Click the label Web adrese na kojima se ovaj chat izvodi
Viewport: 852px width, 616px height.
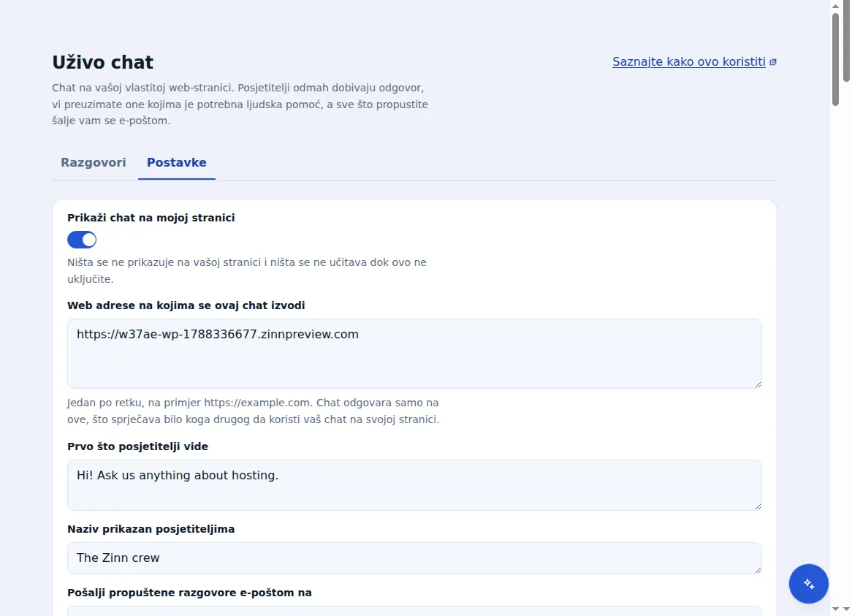186,305
